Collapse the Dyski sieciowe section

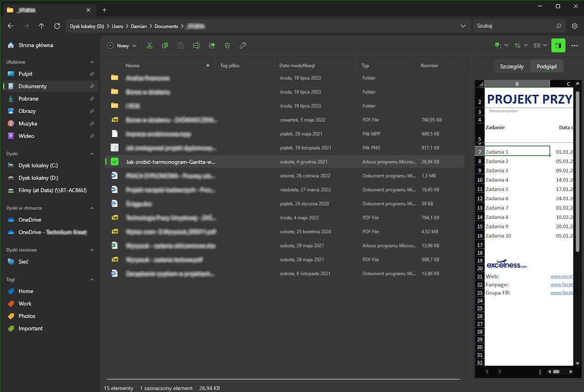92,250
